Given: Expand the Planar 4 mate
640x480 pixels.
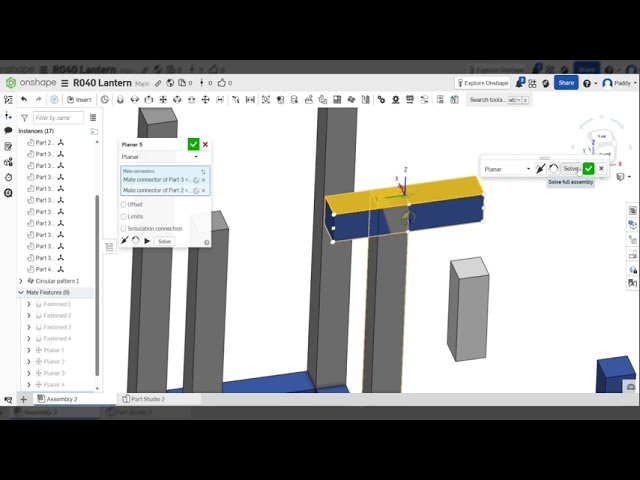Looking at the screenshot, I should [x=29, y=384].
